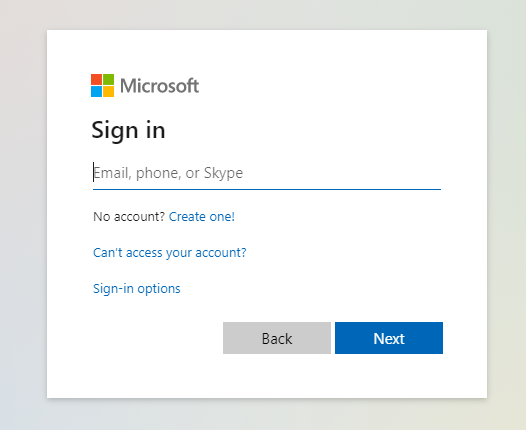Click the Microsoft four-square logo icon
Viewport: 526px width, 430px height.
click(102, 86)
